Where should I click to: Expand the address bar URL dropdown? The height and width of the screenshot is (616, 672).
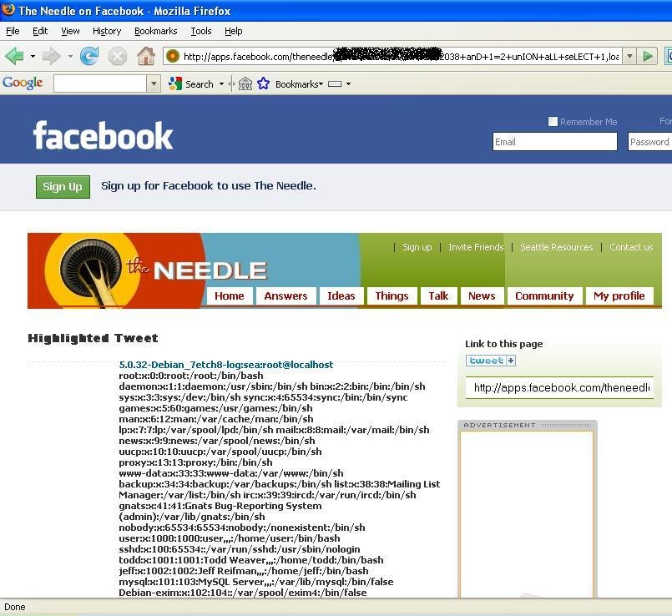[x=629, y=56]
